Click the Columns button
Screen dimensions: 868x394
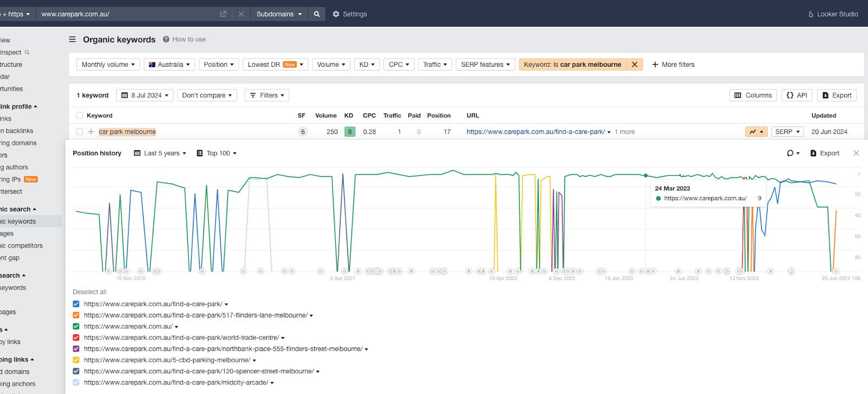(752, 96)
